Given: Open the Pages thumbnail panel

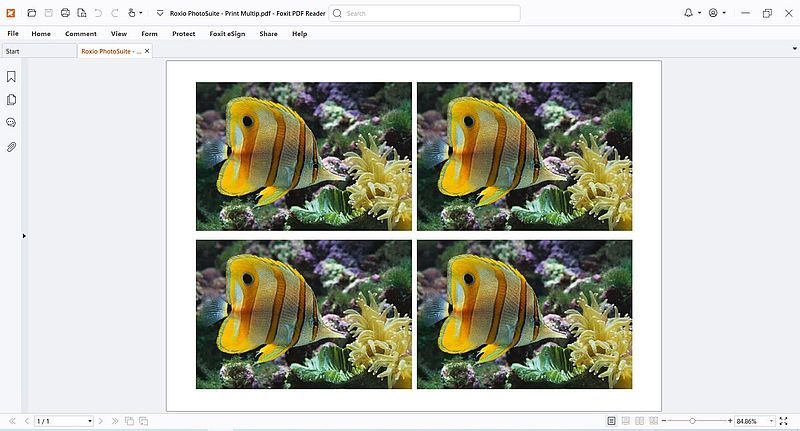Looking at the screenshot, I should (11, 100).
